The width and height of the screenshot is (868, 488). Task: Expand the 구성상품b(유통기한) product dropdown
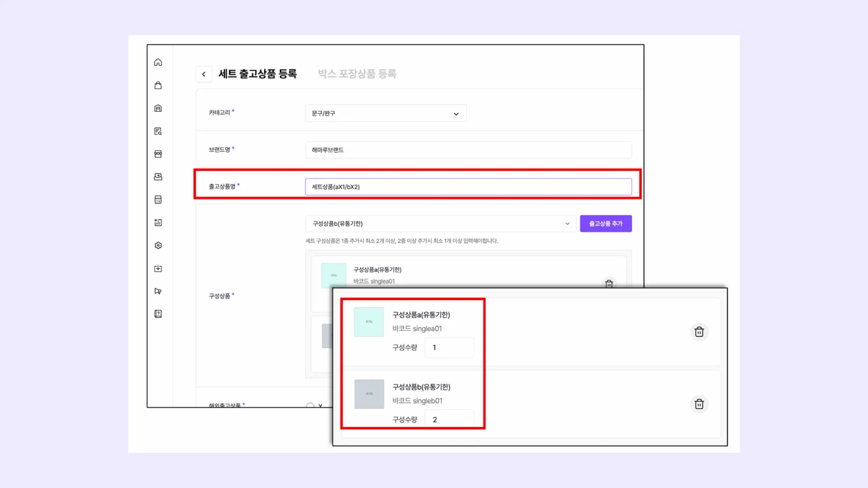[440, 224]
